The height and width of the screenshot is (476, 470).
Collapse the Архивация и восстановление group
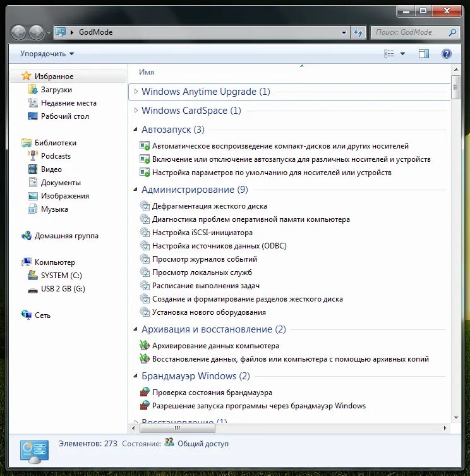(x=136, y=329)
